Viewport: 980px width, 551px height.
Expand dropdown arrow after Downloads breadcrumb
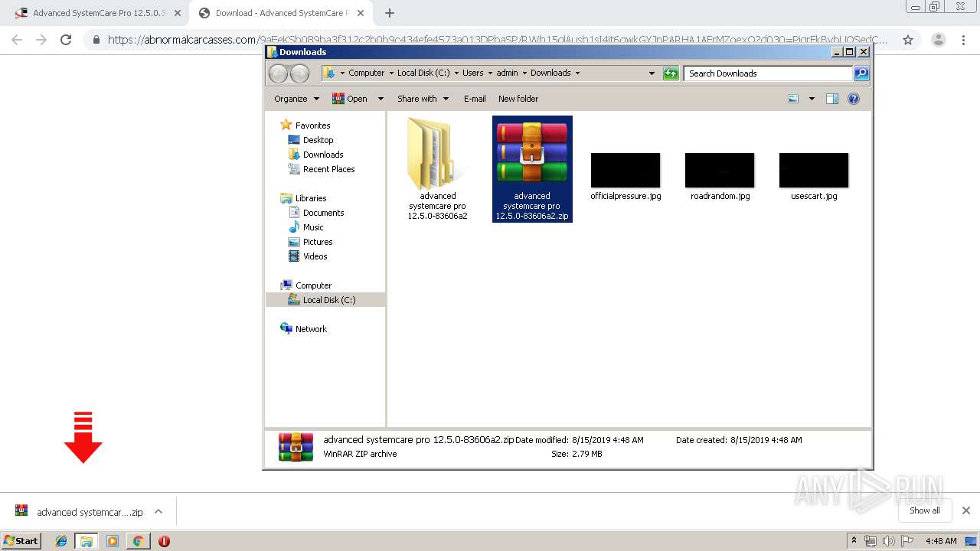click(577, 73)
